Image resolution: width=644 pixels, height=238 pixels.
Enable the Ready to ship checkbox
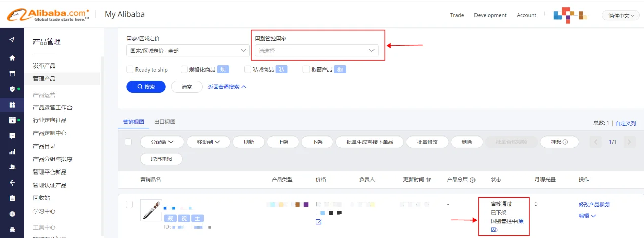coord(130,70)
